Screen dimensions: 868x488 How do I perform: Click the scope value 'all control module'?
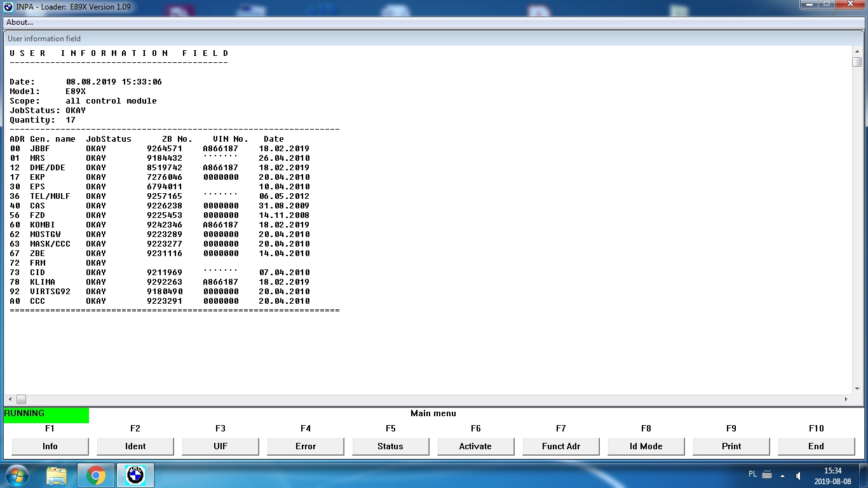pos(111,101)
